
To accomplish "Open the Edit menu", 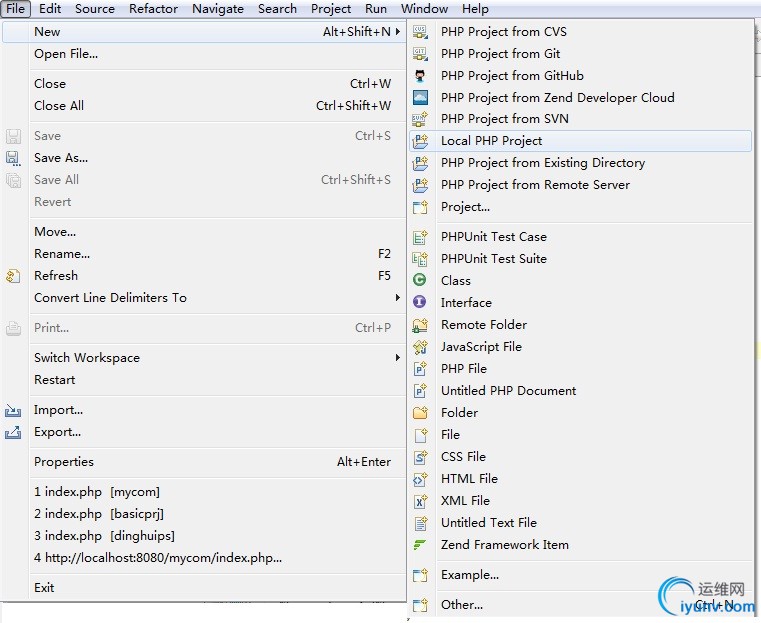I will [x=50, y=9].
